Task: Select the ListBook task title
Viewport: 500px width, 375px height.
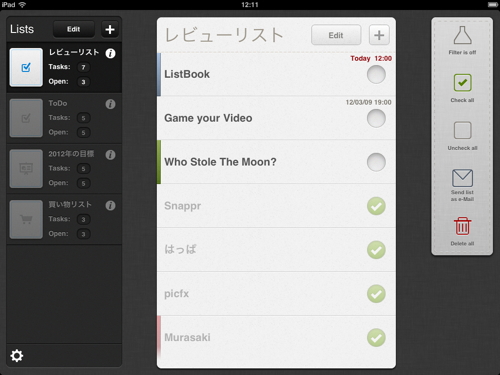Action: [187, 74]
